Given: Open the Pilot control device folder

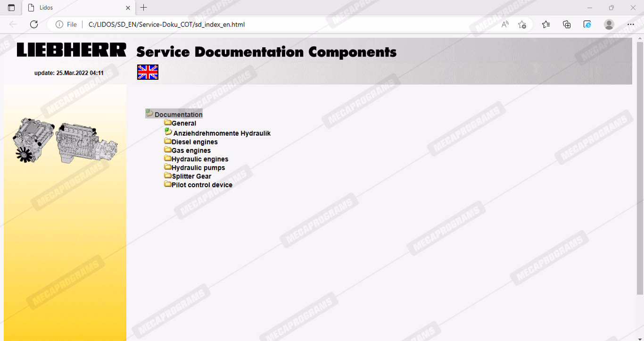Looking at the screenshot, I should (202, 185).
